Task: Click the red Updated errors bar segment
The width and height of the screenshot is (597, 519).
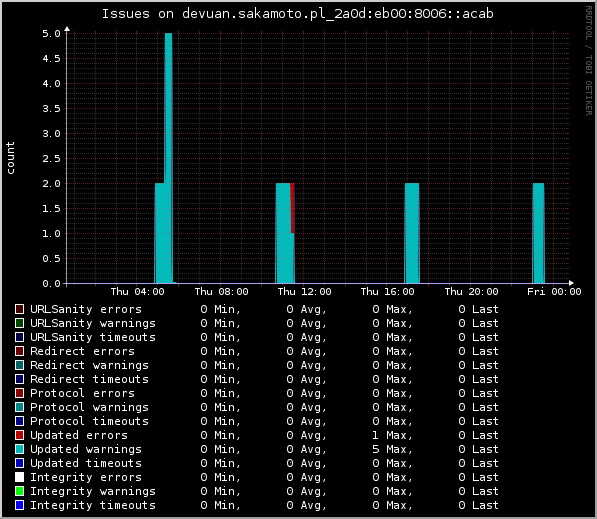Action: click(x=292, y=208)
